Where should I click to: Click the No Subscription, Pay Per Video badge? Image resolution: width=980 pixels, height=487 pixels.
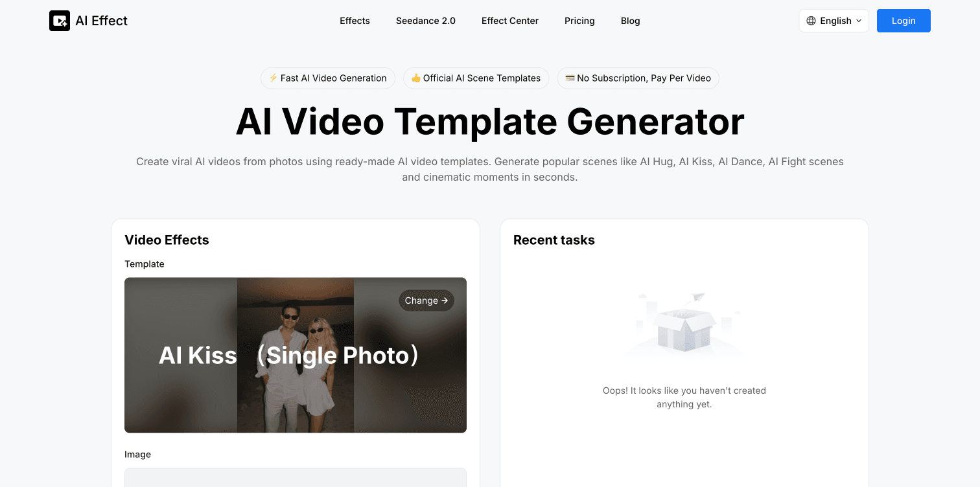coord(638,78)
